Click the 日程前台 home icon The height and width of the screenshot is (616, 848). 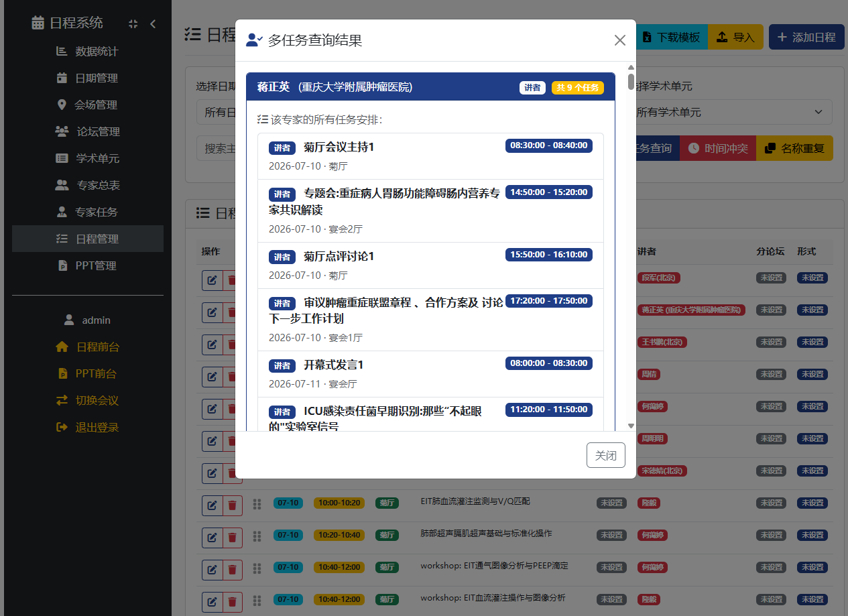62,347
